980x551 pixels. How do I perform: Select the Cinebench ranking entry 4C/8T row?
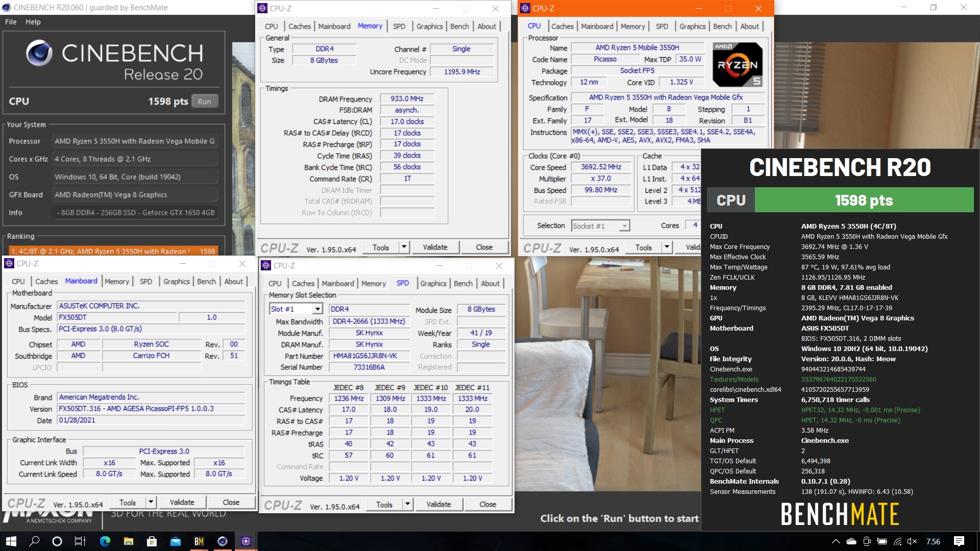tap(114, 251)
